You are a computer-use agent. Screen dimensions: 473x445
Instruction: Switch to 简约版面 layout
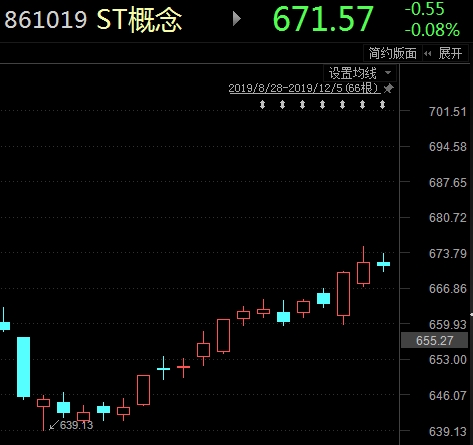[392, 53]
